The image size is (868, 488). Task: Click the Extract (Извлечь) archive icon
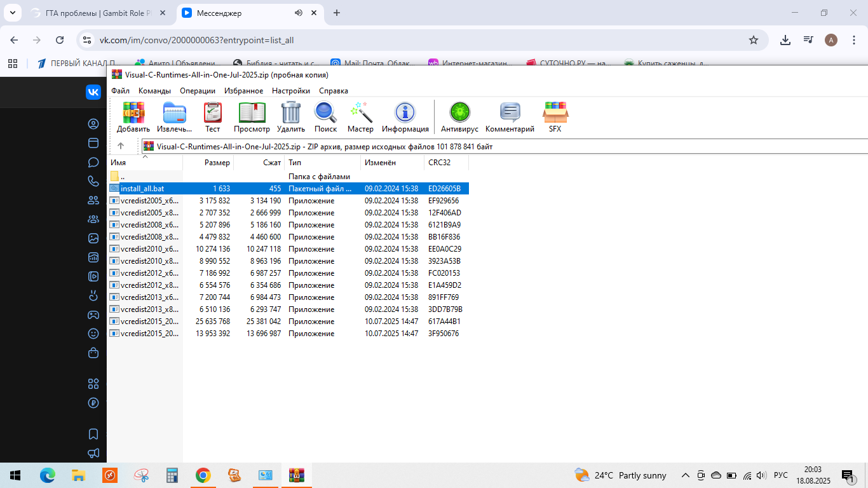point(174,113)
